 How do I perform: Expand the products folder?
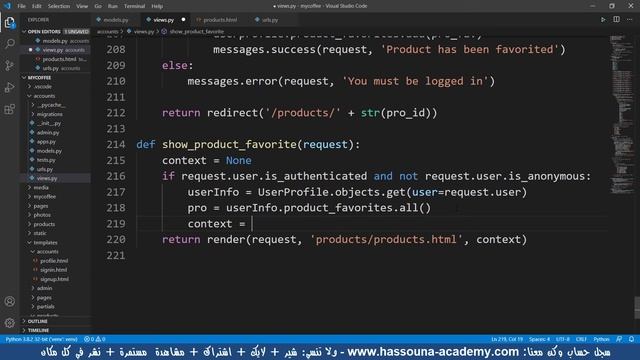coord(56,224)
